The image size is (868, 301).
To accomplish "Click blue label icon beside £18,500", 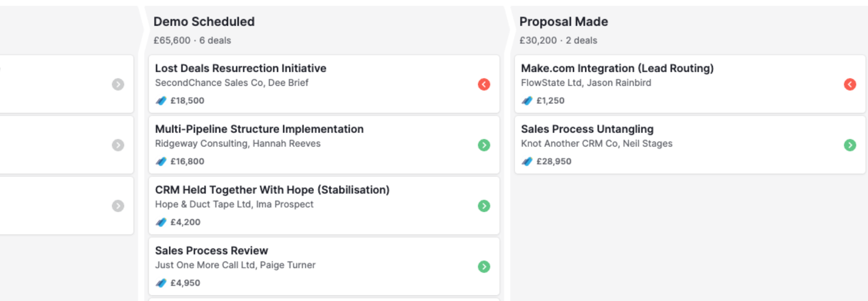I will coord(161,101).
